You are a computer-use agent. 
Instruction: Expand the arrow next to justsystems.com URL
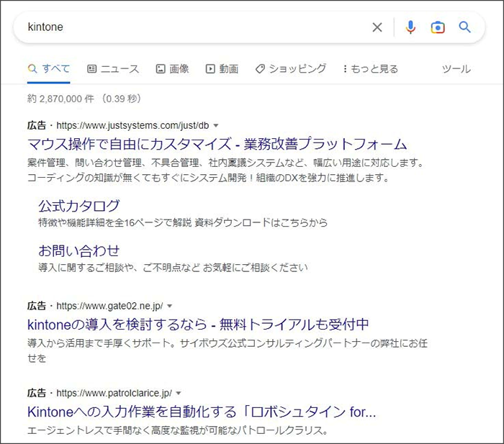(216, 126)
